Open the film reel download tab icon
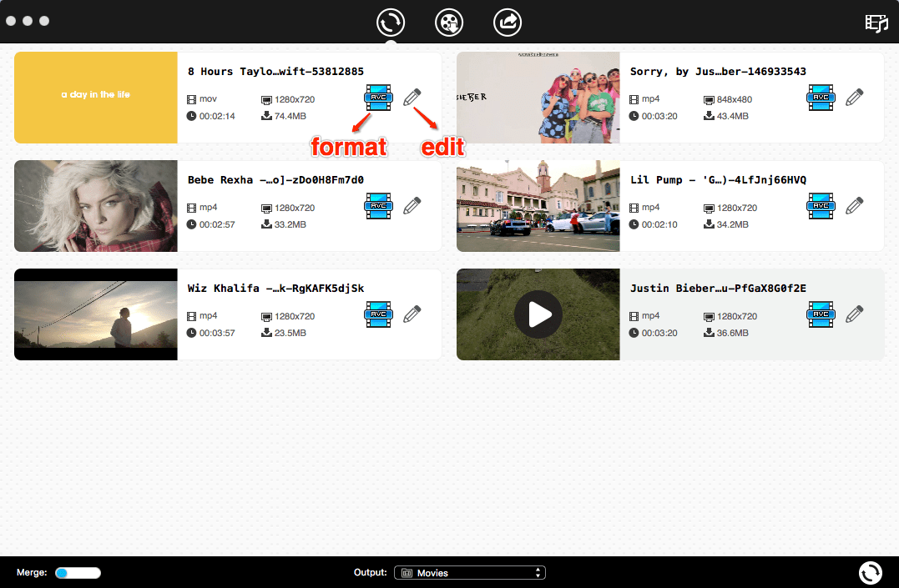 point(449,23)
